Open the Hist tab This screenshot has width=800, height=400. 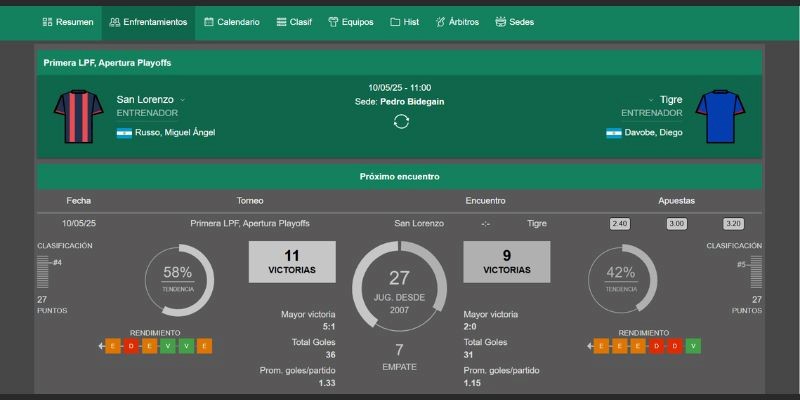[x=405, y=22]
